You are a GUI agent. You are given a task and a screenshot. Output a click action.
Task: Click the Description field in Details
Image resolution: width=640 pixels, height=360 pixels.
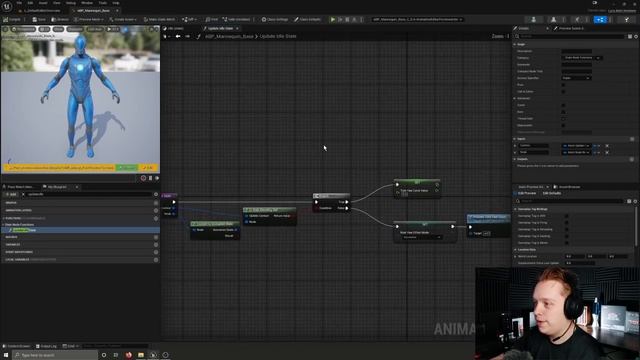(576, 51)
